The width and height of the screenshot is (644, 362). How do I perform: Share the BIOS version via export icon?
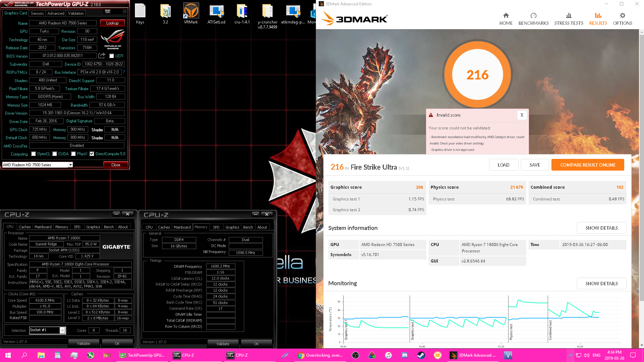point(102,56)
